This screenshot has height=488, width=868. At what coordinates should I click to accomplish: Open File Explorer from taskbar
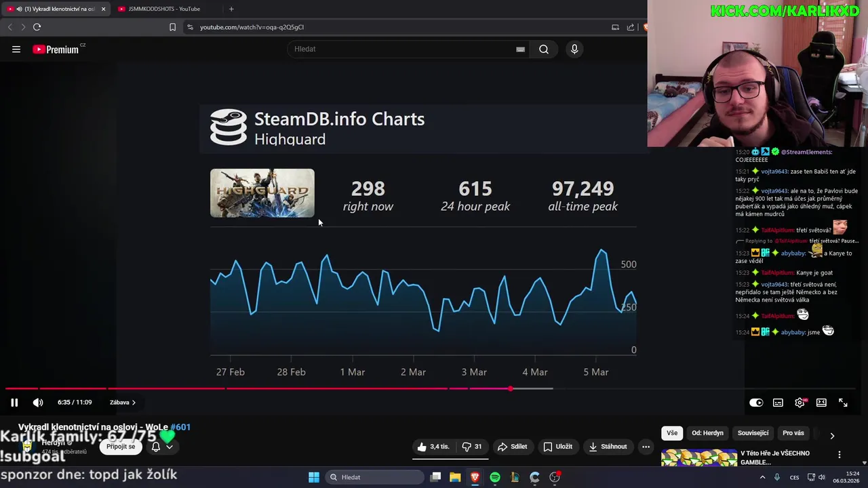coord(455,477)
